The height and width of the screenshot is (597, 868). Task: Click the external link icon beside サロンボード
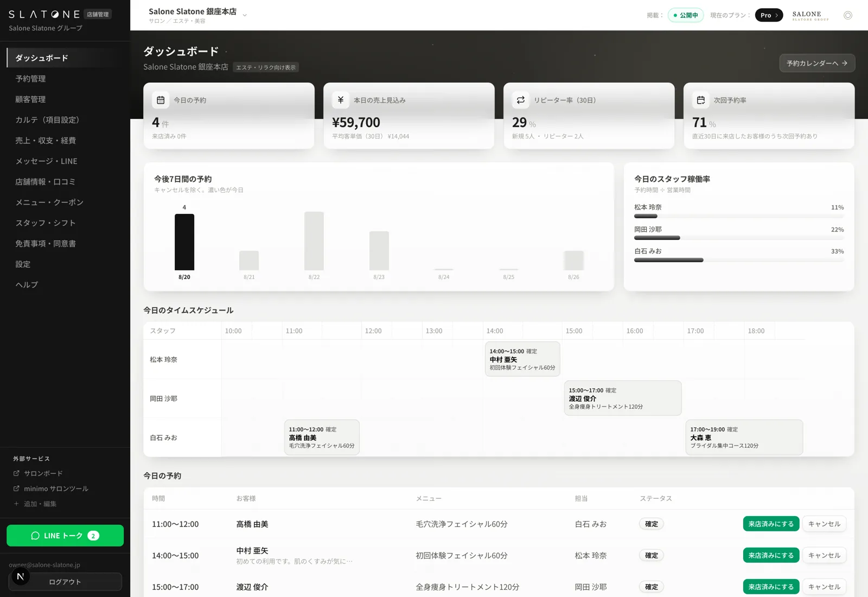[16, 473]
